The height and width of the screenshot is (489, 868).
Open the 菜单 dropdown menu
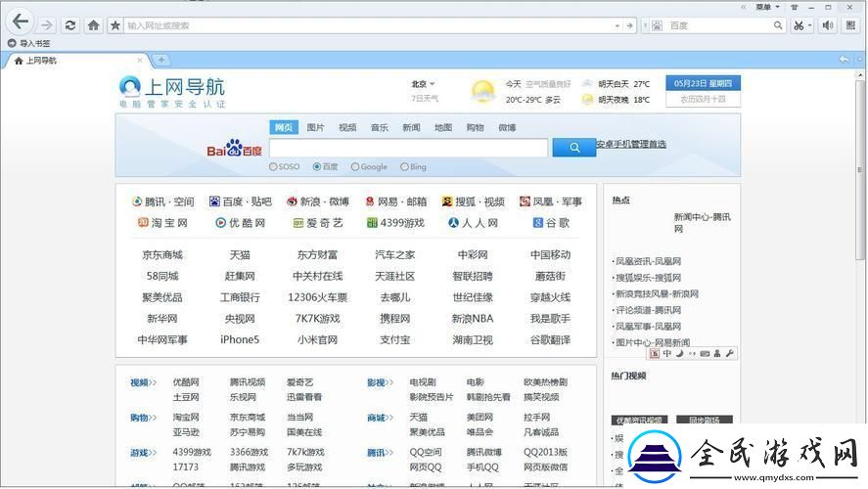(x=768, y=7)
